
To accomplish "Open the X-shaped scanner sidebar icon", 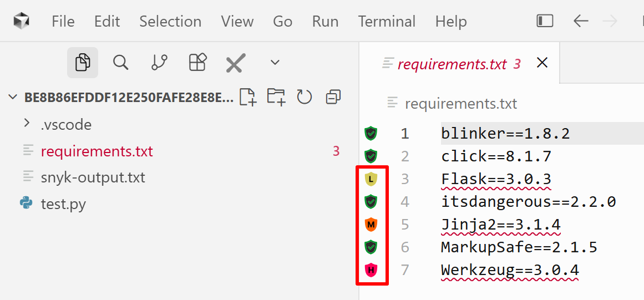I will (235, 63).
